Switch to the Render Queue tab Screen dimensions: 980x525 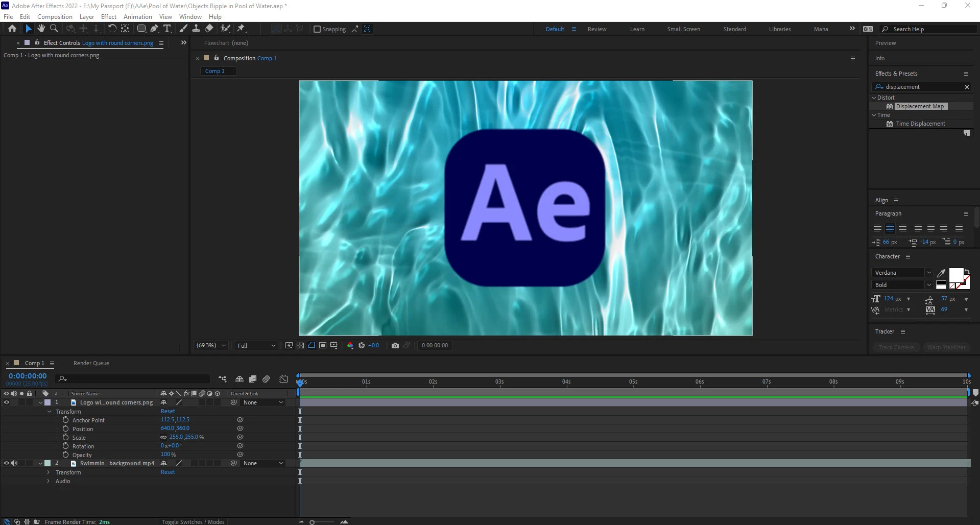click(91, 363)
